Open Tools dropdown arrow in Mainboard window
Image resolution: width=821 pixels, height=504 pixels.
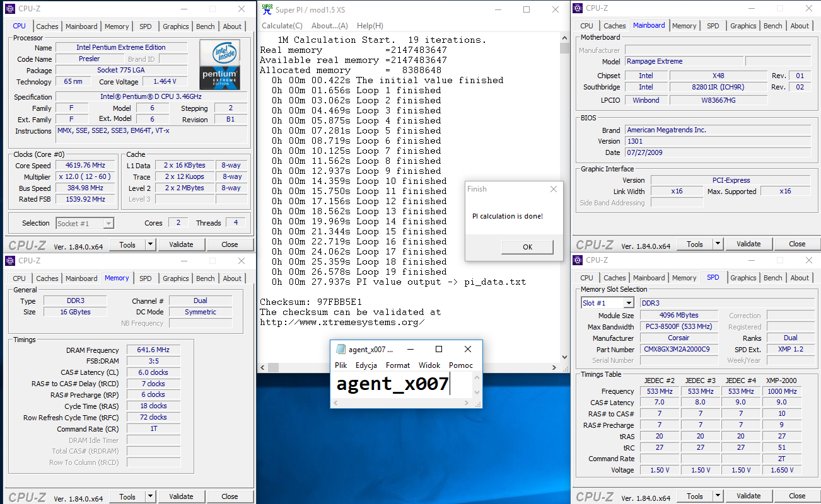tap(718, 244)
